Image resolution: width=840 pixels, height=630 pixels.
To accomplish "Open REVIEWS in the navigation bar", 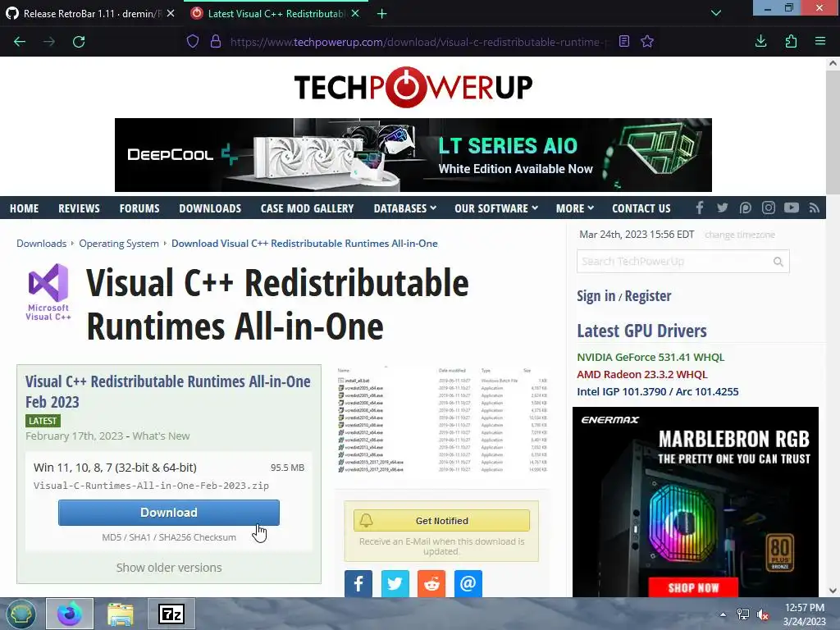I will (x=79, y=208).
